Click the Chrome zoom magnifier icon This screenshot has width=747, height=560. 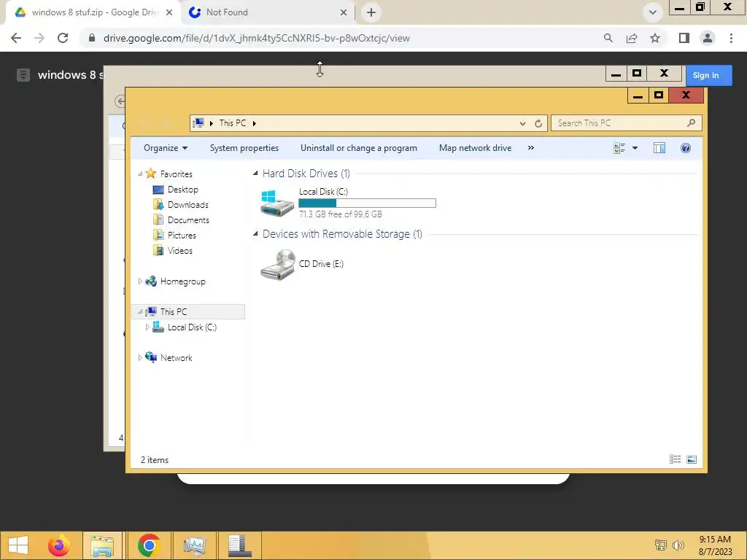click(608, 38)
